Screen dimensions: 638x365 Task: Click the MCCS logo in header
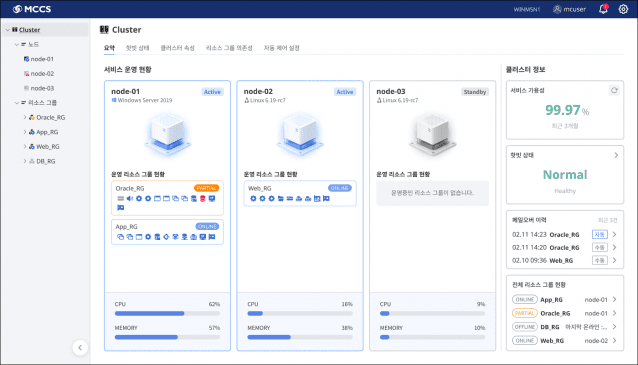coord(32,9)
